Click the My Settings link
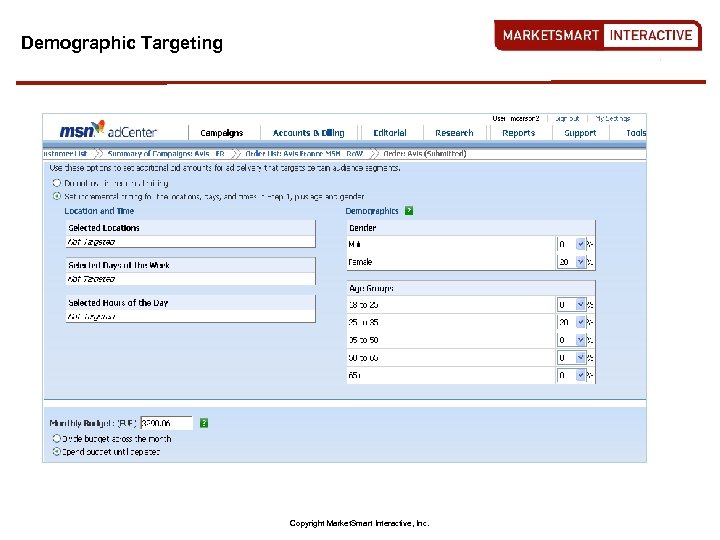Image resolution: width=720 pixels, height=540 pixels. [x=613, y=118]
